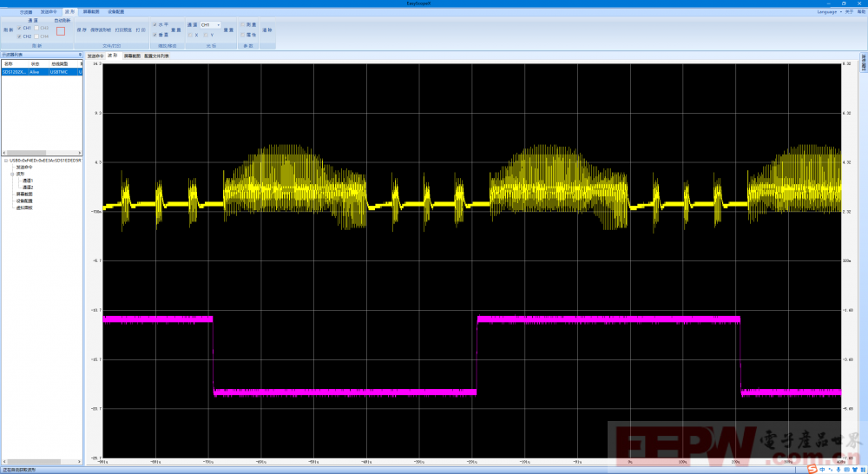Viewport: 868px width, 474px height.
Task: Select 通道1 in the device tree
Action: tap(28, 181)
